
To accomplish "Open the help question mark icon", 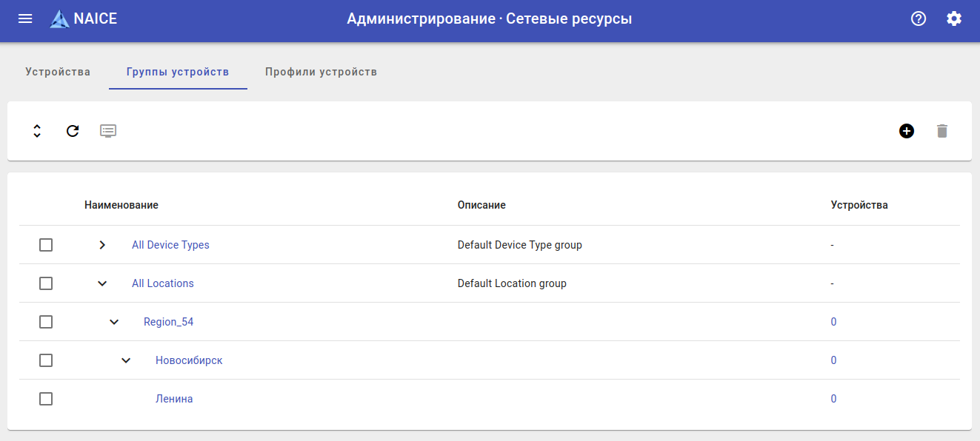I will point(919,19).
